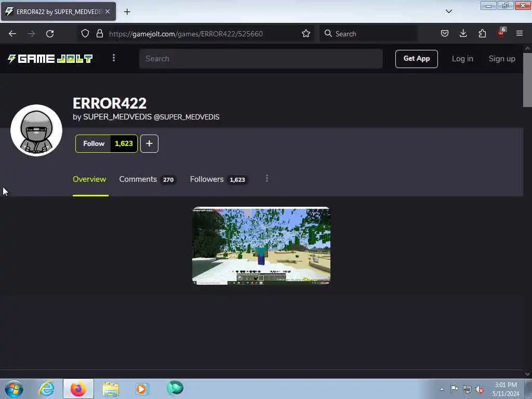Click the Firefox forward arrow
Screen dimensions: 532x399
[31, 34]
